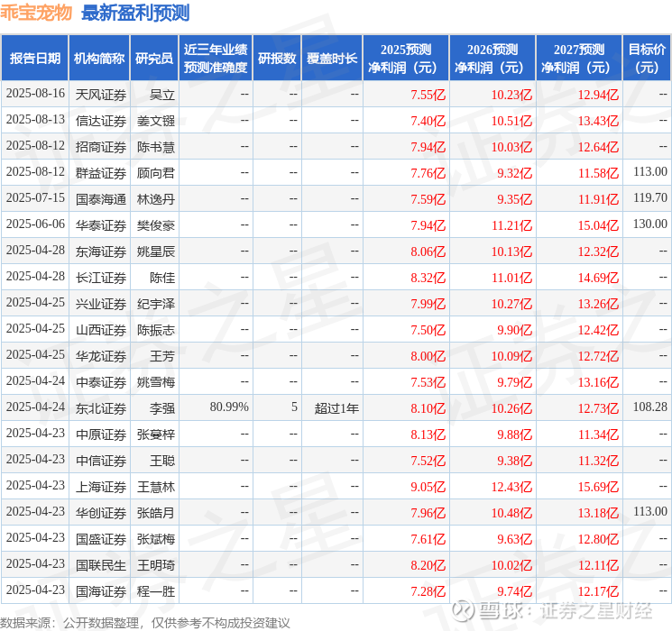Select the 上海证券 institution cell
The height and width of the screenshot is (631, 672).
[x=101, y=487]
